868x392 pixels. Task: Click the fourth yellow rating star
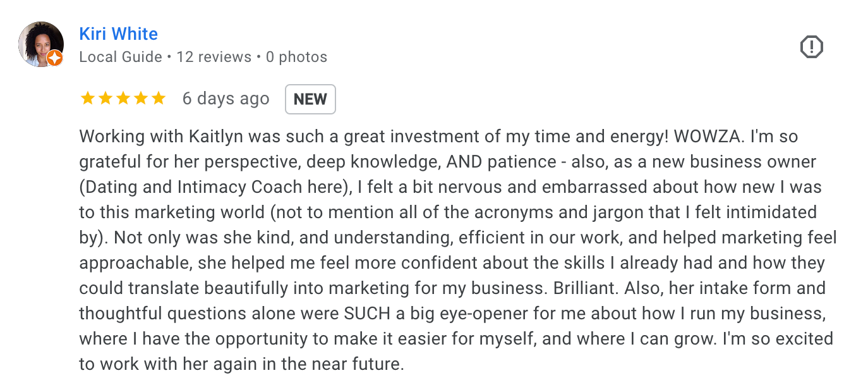[140, 99]
